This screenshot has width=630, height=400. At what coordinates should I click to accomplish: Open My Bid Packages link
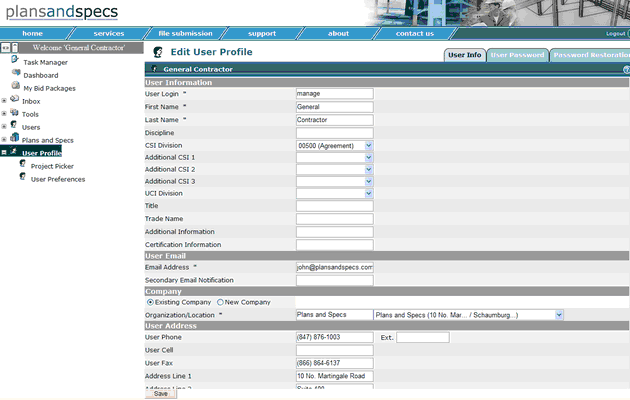(x=49, y=88)
